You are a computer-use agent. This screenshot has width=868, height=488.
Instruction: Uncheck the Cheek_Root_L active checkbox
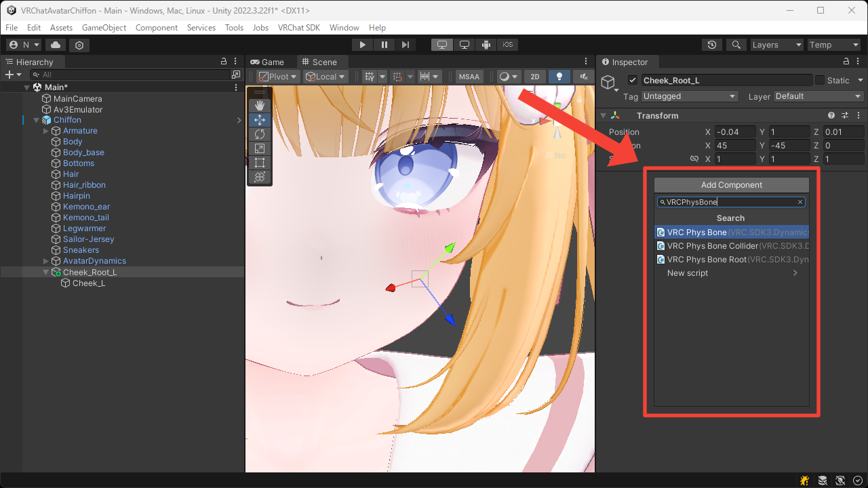tap(633, 80)
